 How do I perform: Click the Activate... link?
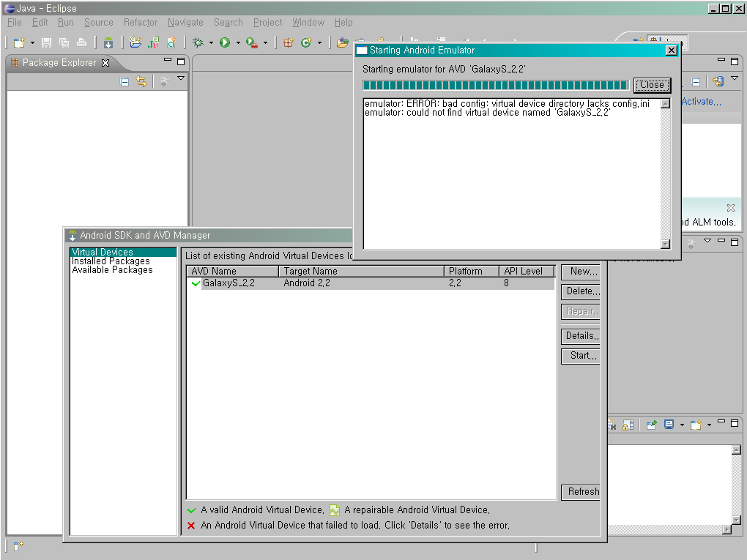702,102
